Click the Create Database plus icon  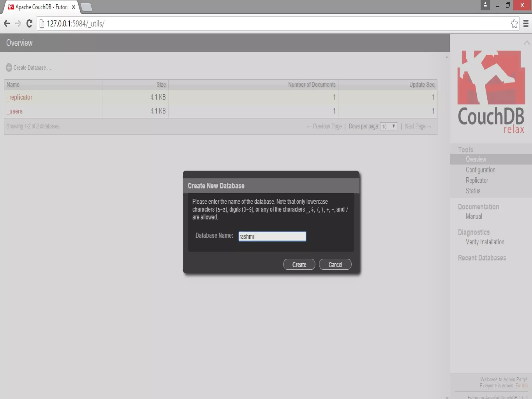(x=9, y=68)
